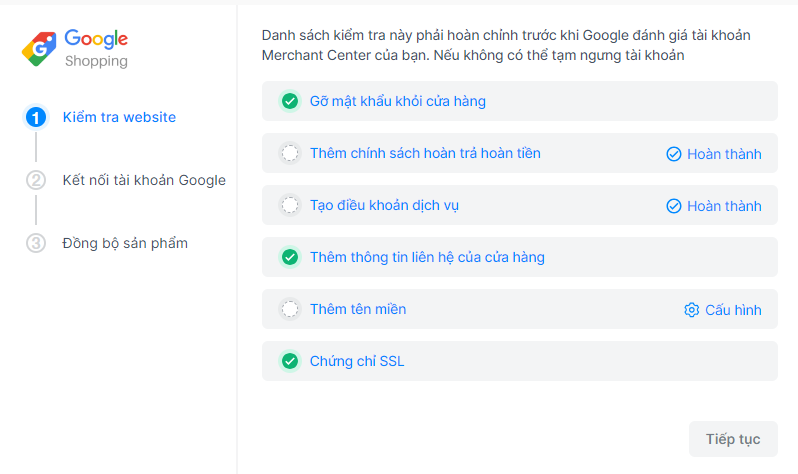Toggle unchecked circle for Thêm chính sách hoàn trả
Screen dimensions: 798x474
pyautogui.click(x=290, y=153)
